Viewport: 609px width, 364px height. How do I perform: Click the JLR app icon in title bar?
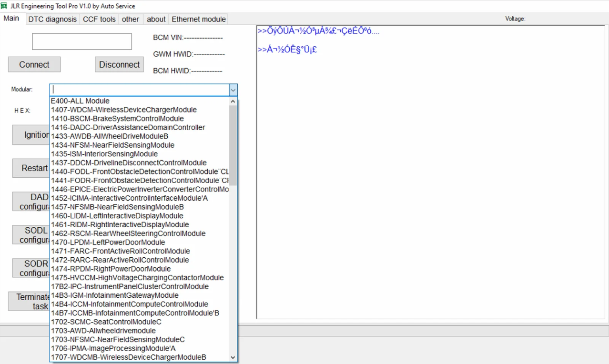coord(5,6)
